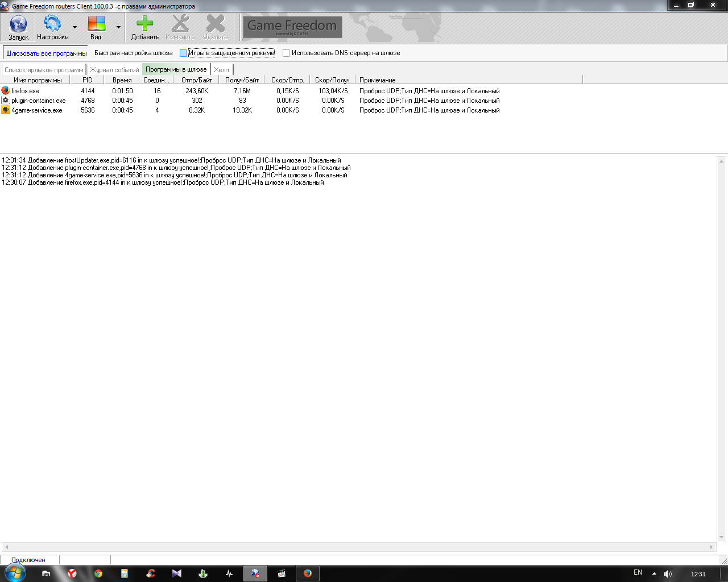Screen dimensions: 728x582
Task: Open Настройки gear settings icon
Action: click(x=52, y=24)
